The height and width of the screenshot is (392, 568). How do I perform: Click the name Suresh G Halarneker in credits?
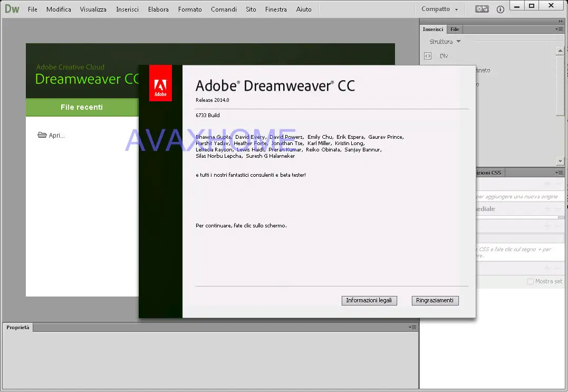270,156
